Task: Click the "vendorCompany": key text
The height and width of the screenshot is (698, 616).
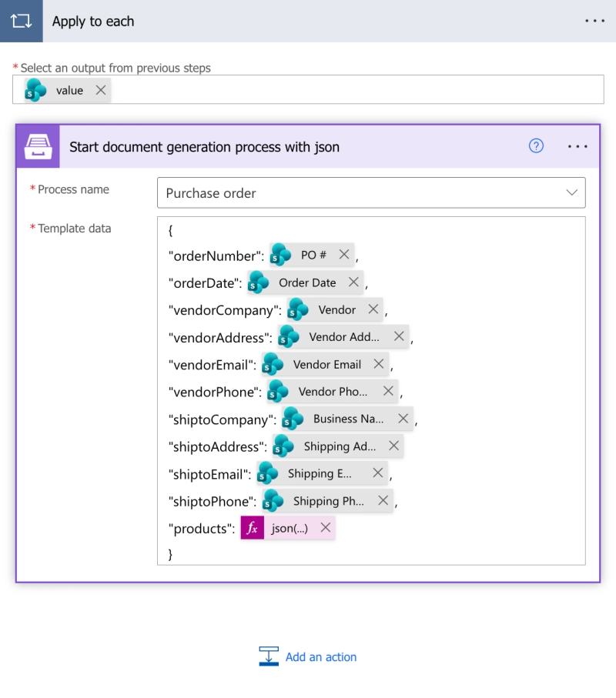Action: pyautogui.click(x=225, y=310)
